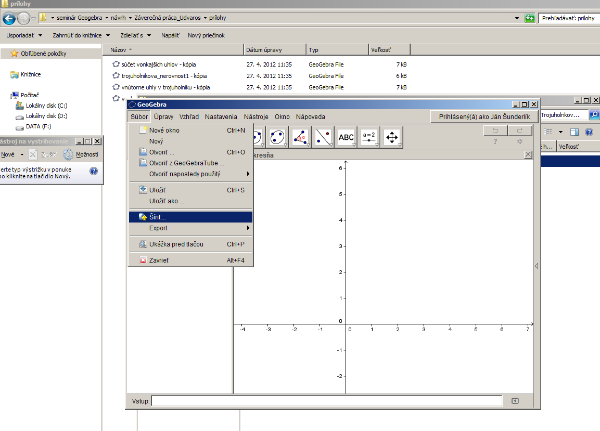Click highlighted Šíriť... share menu item

point(191,217)
